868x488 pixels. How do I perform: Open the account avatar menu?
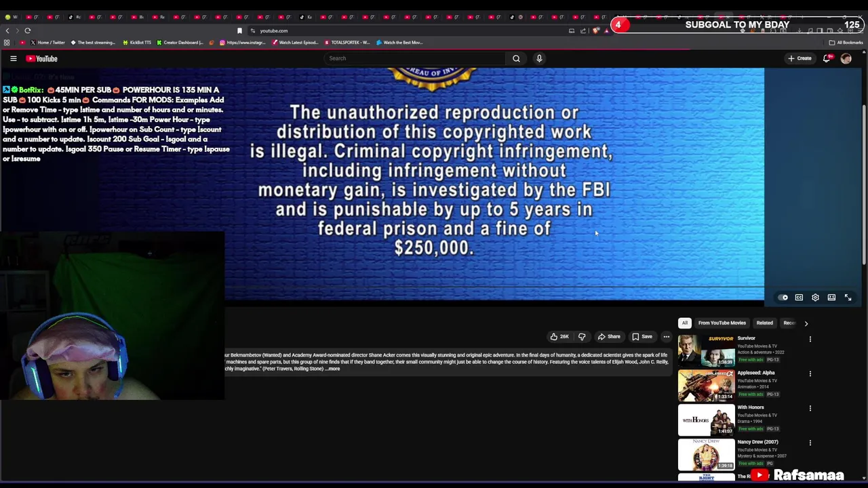click(846, 58)
